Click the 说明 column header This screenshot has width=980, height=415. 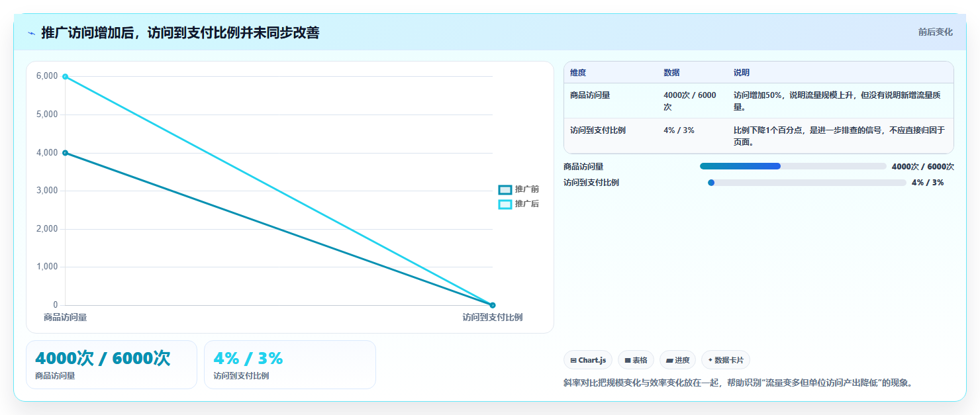[x=742, y=73]
